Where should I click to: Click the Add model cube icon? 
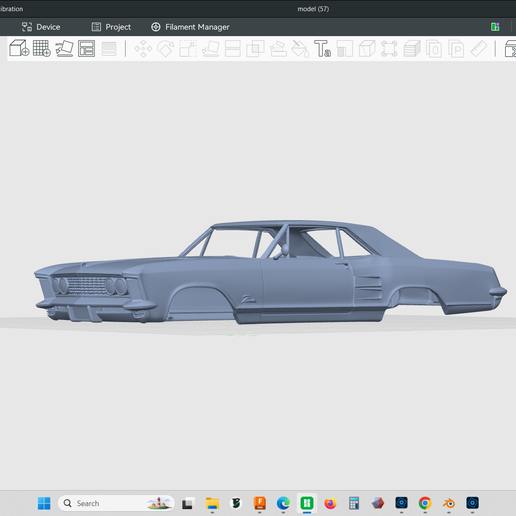coord(19,48)
